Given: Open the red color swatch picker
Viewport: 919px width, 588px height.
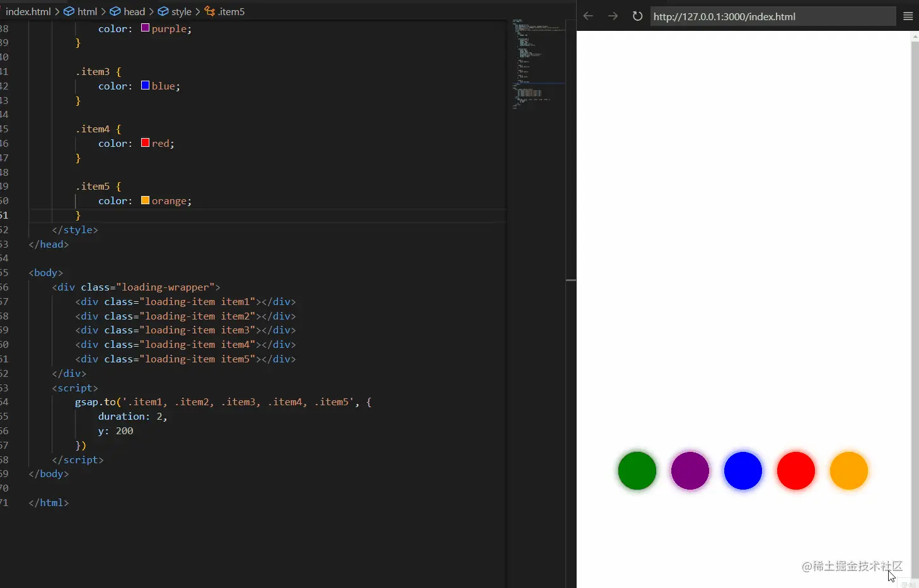Looking at the screenshot, I should tap(145, 143).
